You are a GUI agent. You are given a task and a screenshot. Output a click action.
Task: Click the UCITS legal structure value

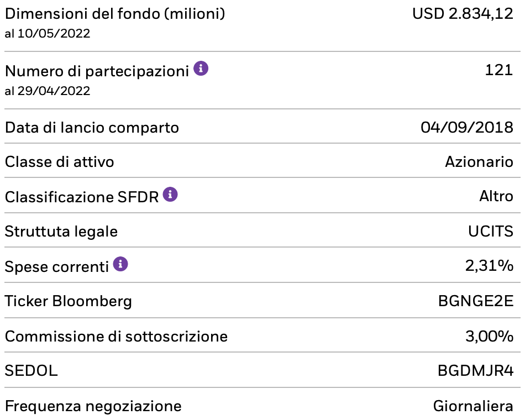click(490, 231)
